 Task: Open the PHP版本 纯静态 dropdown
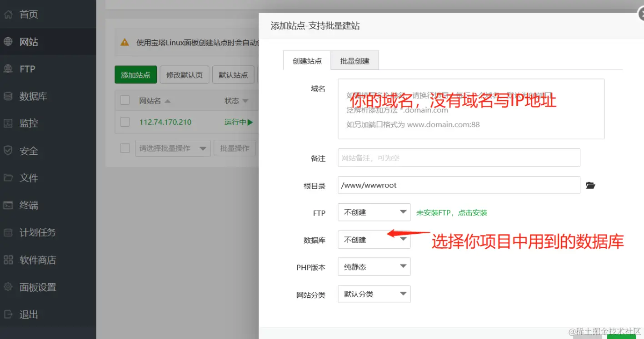(374, 267)
